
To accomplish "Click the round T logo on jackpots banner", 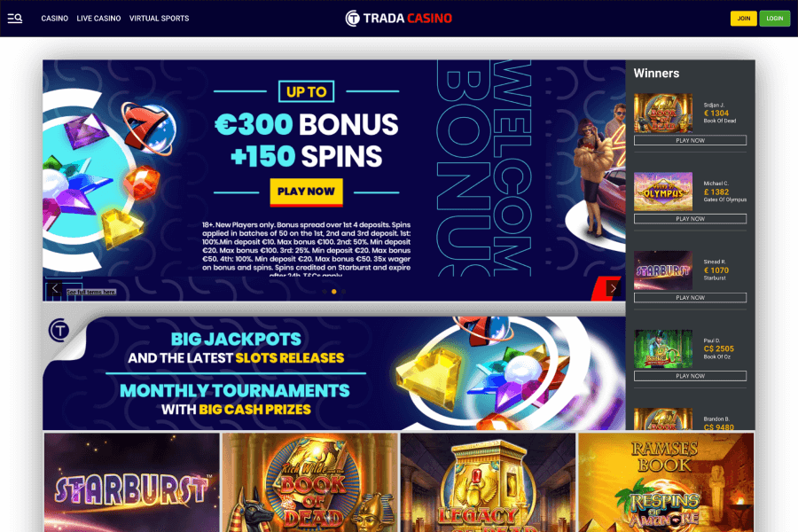I will [59, 331].
